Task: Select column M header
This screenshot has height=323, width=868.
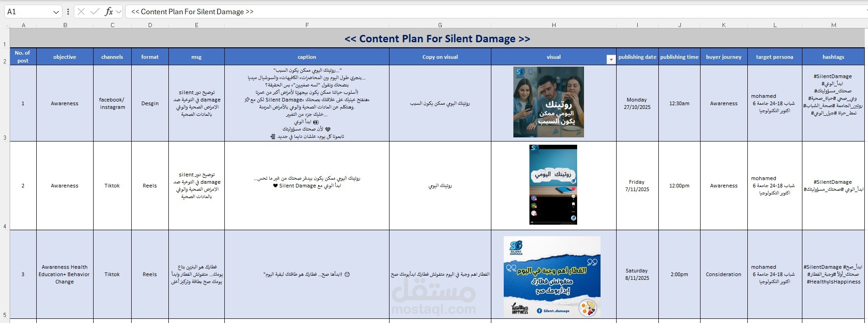Action: click(x=834, y=25)
